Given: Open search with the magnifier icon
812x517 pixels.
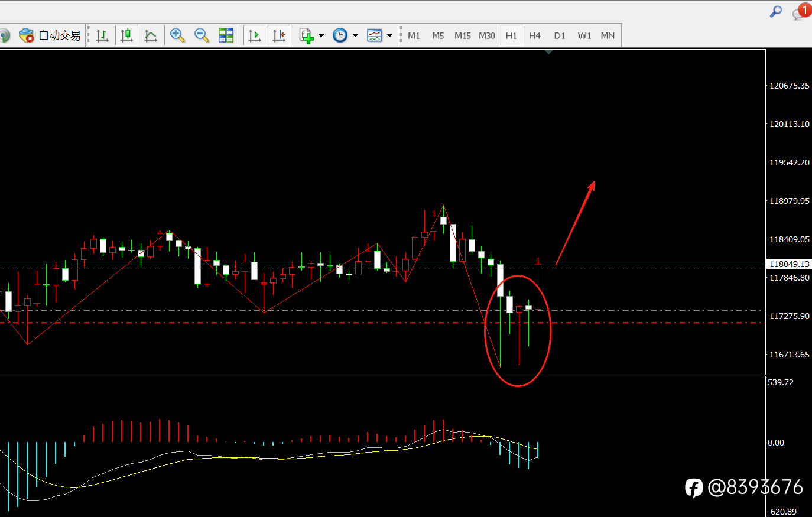Looking at the screenshot, I should [775, 11].
